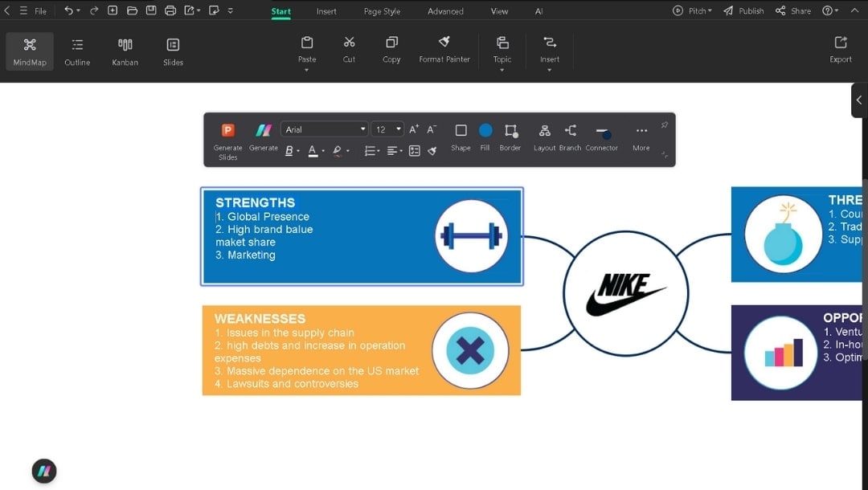Click the Publish button
Viewport: 868px width, 490px height.
(743, 10)
